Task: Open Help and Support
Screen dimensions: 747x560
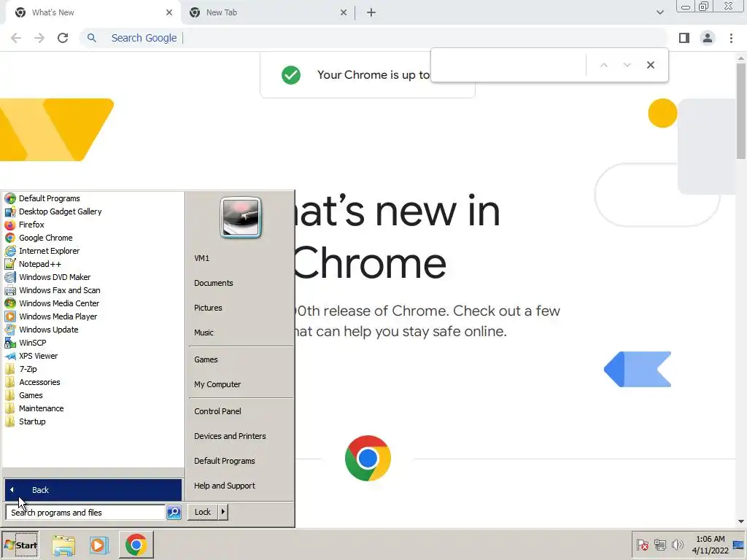Action: pos(225,485)
